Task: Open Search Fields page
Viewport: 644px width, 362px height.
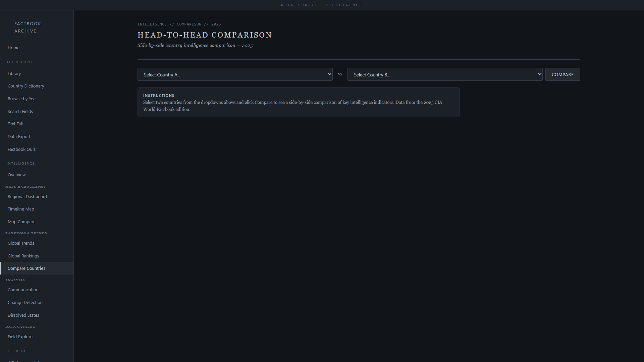Action: pyautogui.click(x=20, y=112)
